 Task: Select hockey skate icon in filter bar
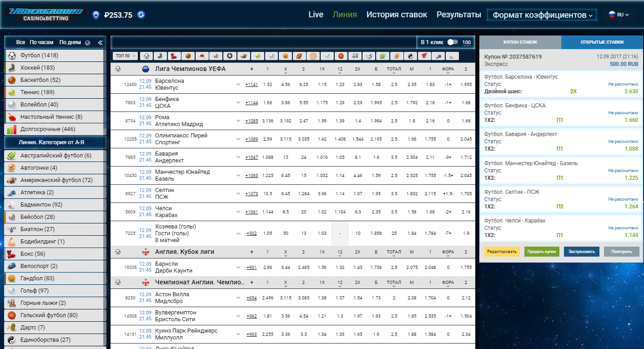coord(160,56)
